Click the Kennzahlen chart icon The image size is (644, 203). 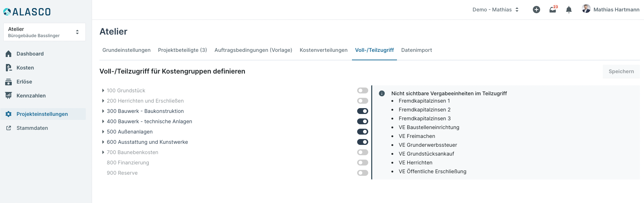click(8, 96)
